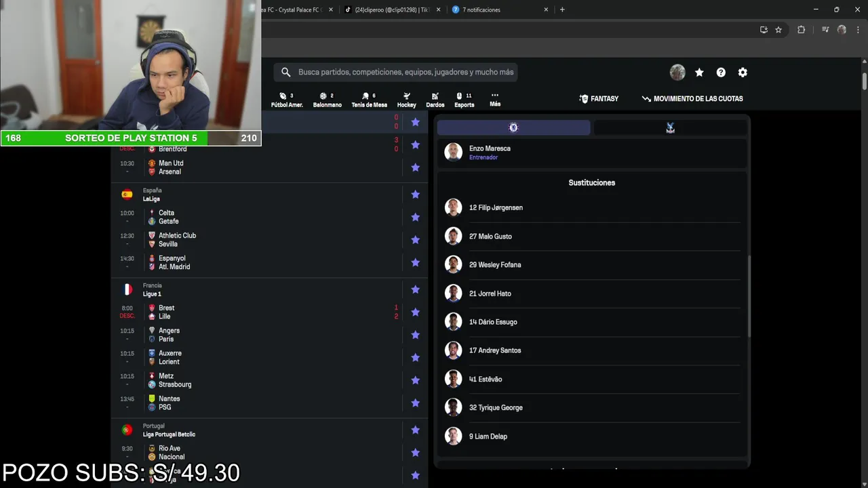Screen dimensions: 868x488
Task: Focus the Busca partidos search field
Action: 396,72
